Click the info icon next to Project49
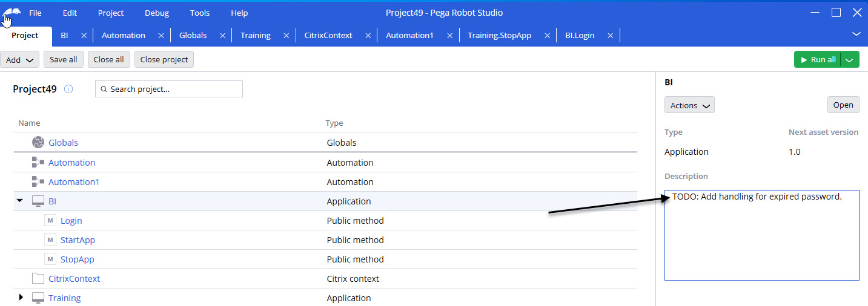 68,89
